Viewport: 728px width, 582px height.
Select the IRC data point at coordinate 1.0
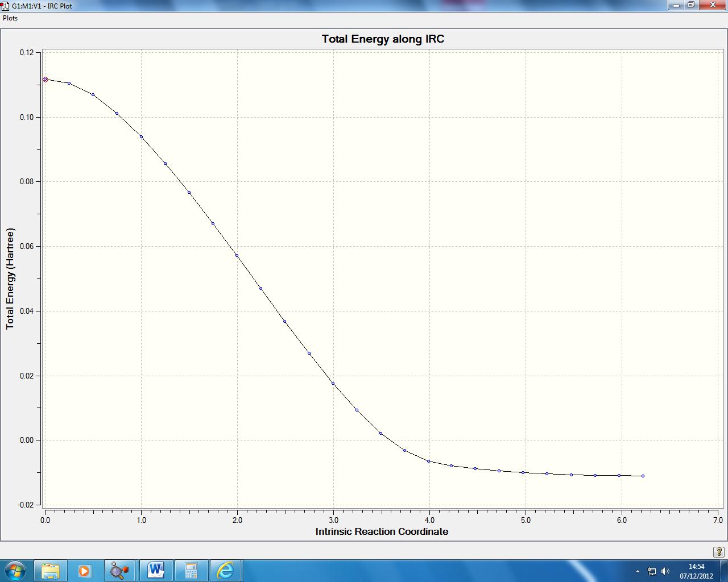click(x=141, y=137)
